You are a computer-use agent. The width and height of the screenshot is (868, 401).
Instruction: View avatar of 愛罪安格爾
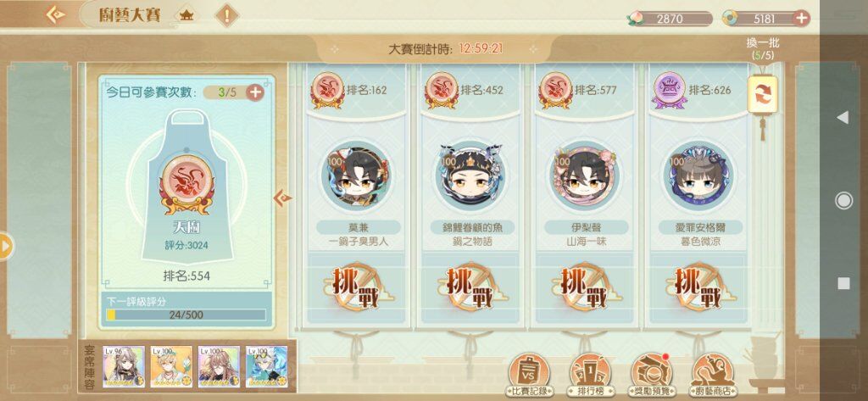[x=699, y=175]
